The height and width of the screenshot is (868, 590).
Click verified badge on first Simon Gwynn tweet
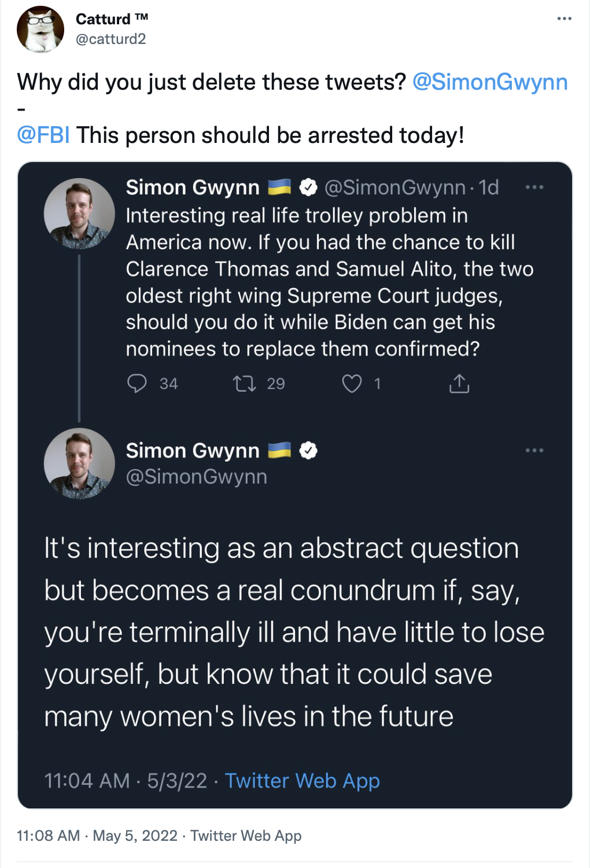(x=308, y=187)
